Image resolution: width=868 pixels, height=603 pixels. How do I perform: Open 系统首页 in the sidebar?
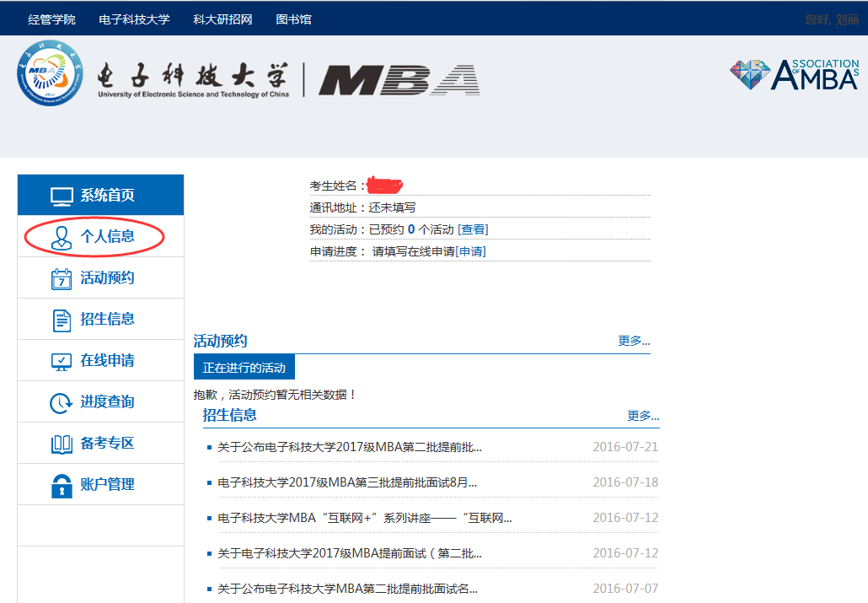pyautogui.click(x=101, y=195)
